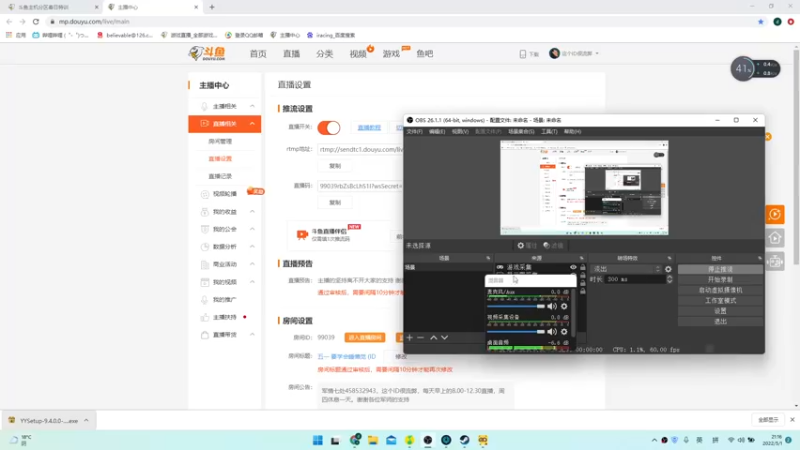The image size is (800, 450).
Task: Move scene up using the up arrow icon
Action: (x=434, y=337)
